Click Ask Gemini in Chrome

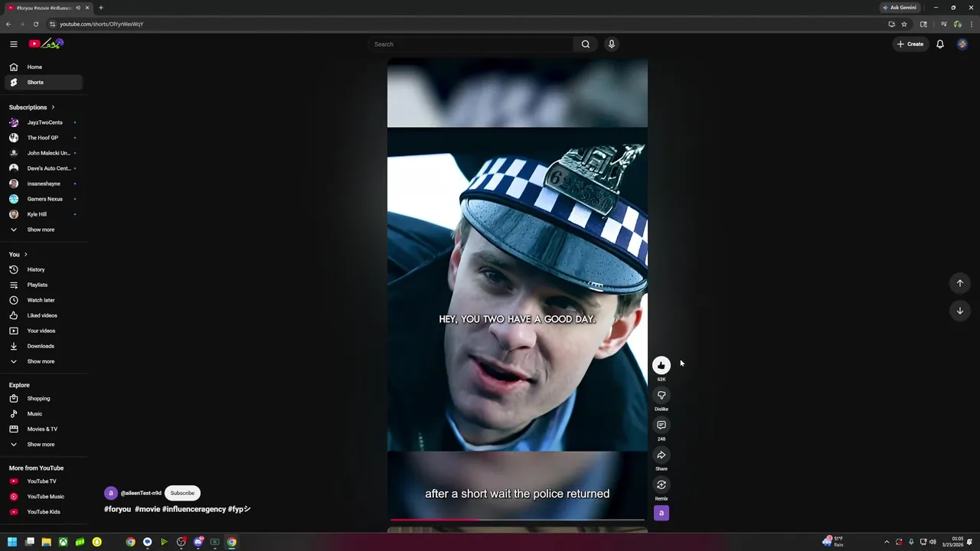click(900, 8)
